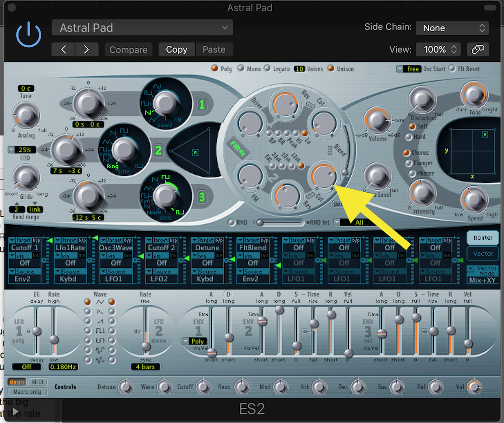Click the Distortion knob
The width and height of the screenshot is (504, 423).
pos(422,100)
